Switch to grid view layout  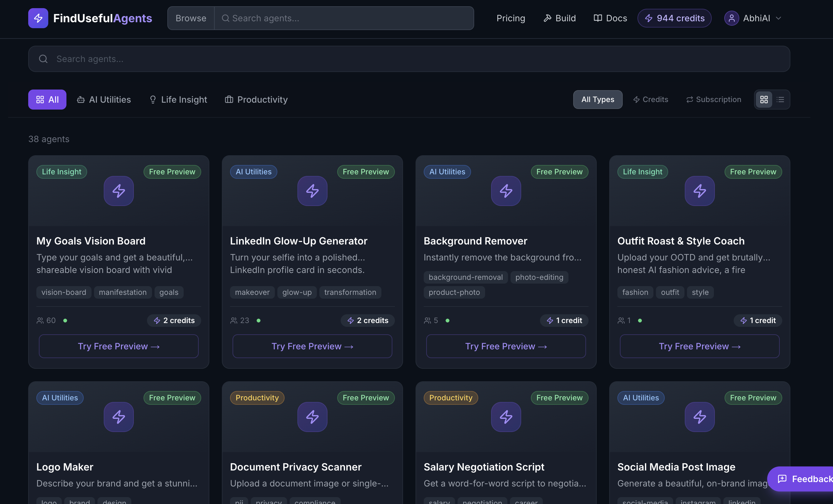(764, 100)
